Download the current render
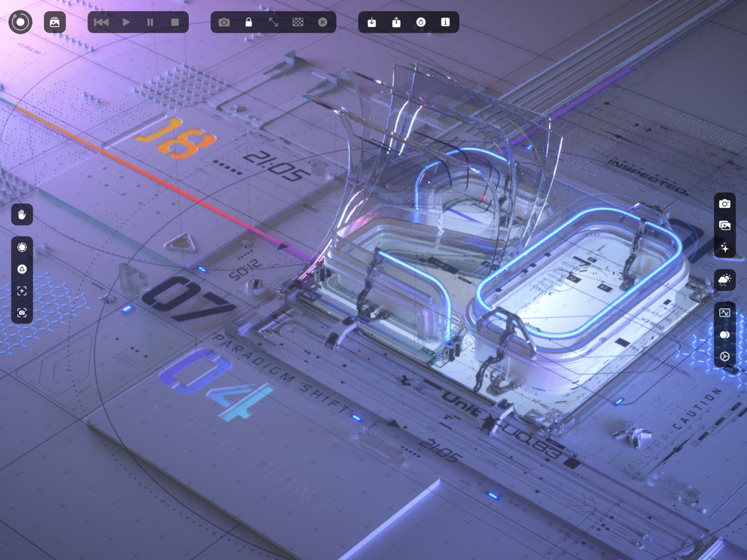This screenshot has width=747, height=560. pos(372,22)
